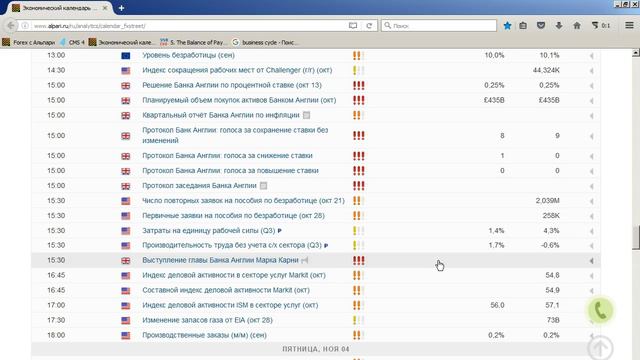Reload the page with refresh icon
Screen dimensions: 640x360
pyautogui.click(x=369, y=26)
